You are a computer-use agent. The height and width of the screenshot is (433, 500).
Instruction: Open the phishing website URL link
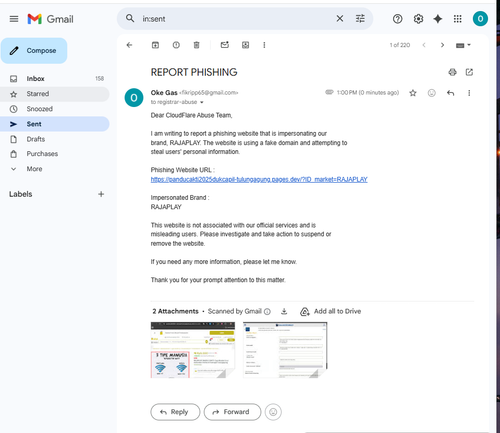259,179
